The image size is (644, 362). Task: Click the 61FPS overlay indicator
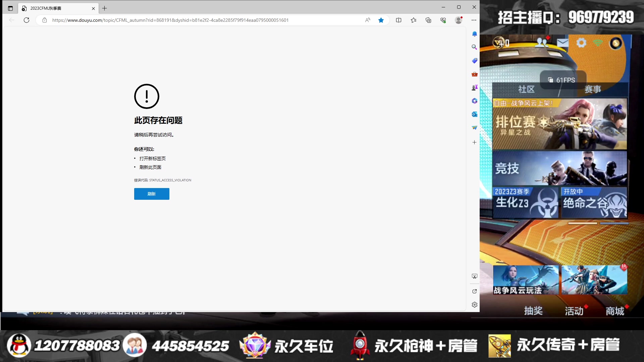tap(563, 80)
